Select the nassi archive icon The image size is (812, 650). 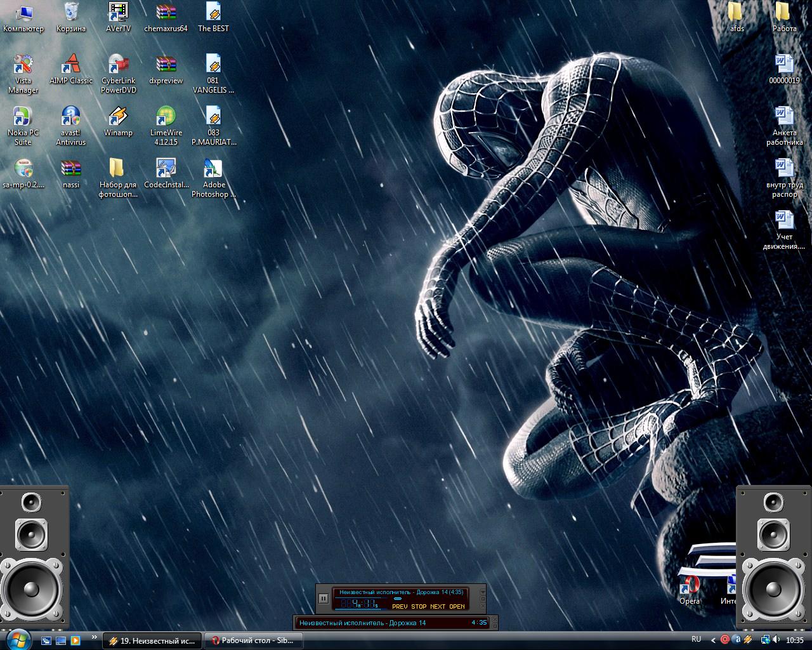pyautogui.click(x=71, y=173)
